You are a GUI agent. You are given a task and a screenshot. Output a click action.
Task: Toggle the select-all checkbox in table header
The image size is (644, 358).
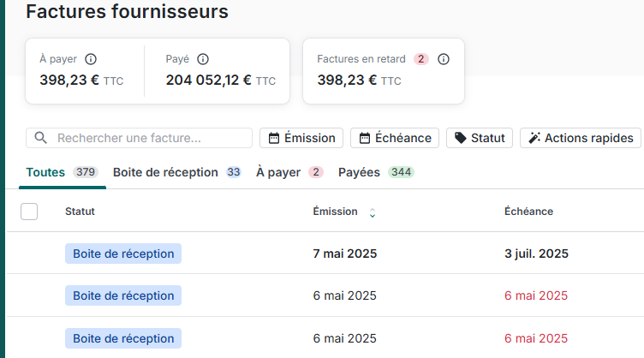tap(29, 212)
